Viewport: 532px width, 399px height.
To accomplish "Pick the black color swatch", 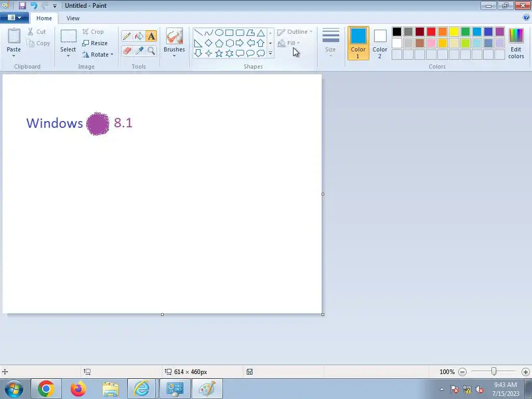I will click(x=397, y=32).
